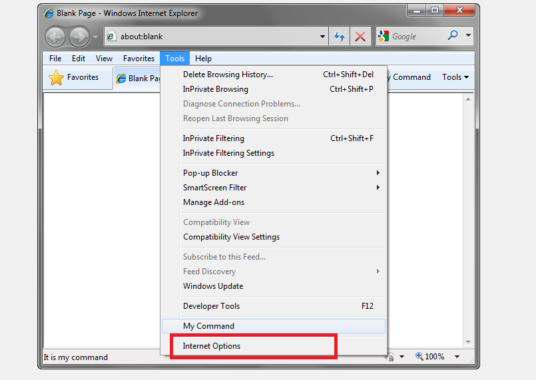Open Developer Tools entry
Viewport: 536px width, 380px height.
pyautogui.click(x=274, y=306)
